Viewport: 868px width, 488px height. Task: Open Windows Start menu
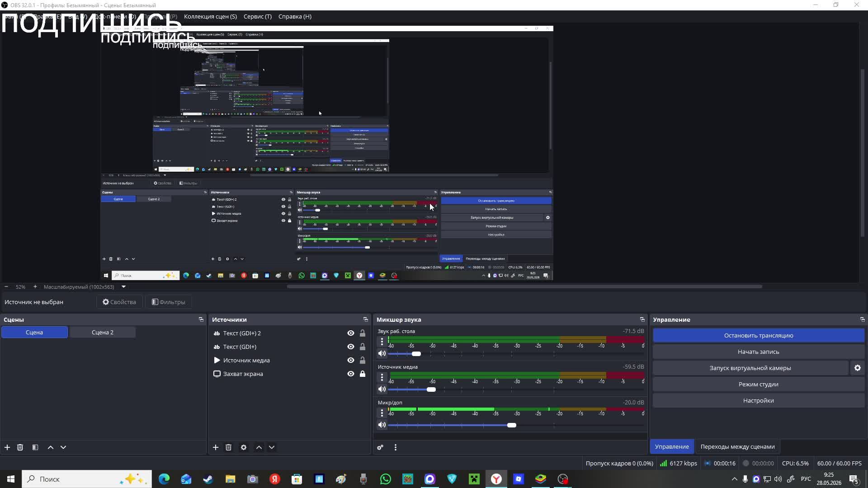point(11,479)
